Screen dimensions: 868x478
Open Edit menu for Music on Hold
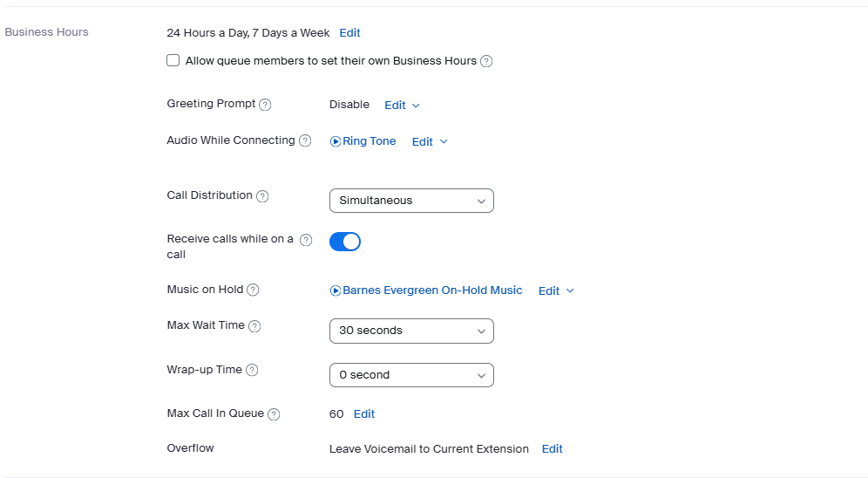coord(556,290)
